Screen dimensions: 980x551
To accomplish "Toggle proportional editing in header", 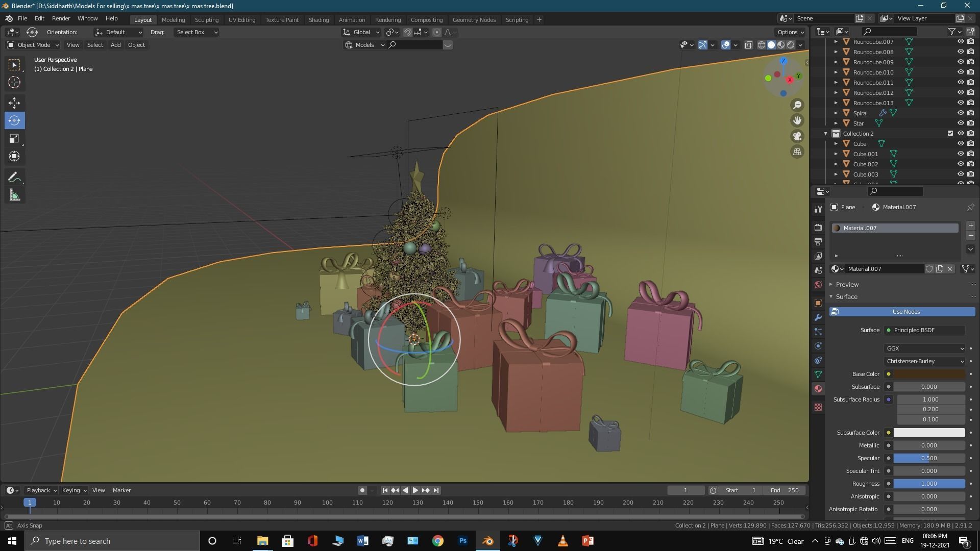I will (x=436, y=32).
